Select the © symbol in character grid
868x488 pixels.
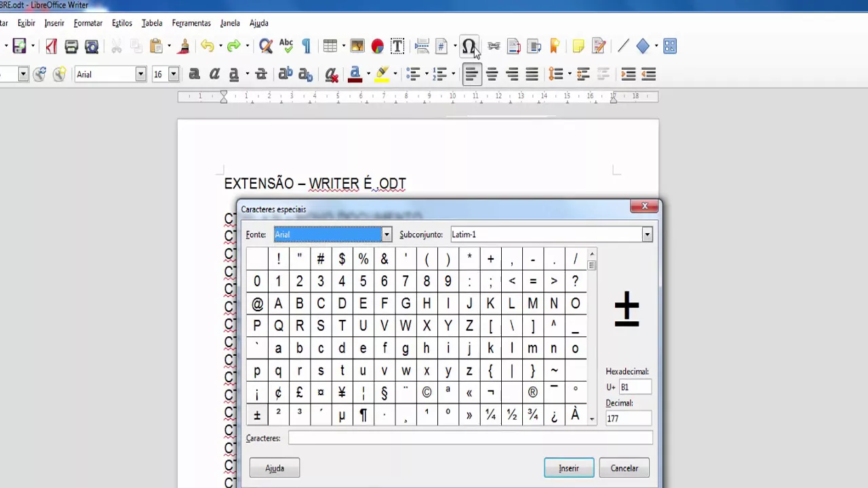tap(427, 392)
